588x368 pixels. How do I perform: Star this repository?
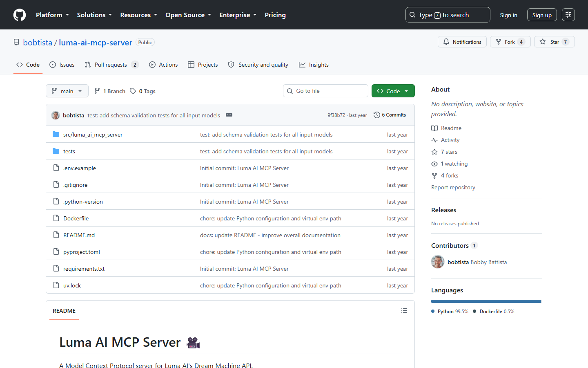coord(555,42)
